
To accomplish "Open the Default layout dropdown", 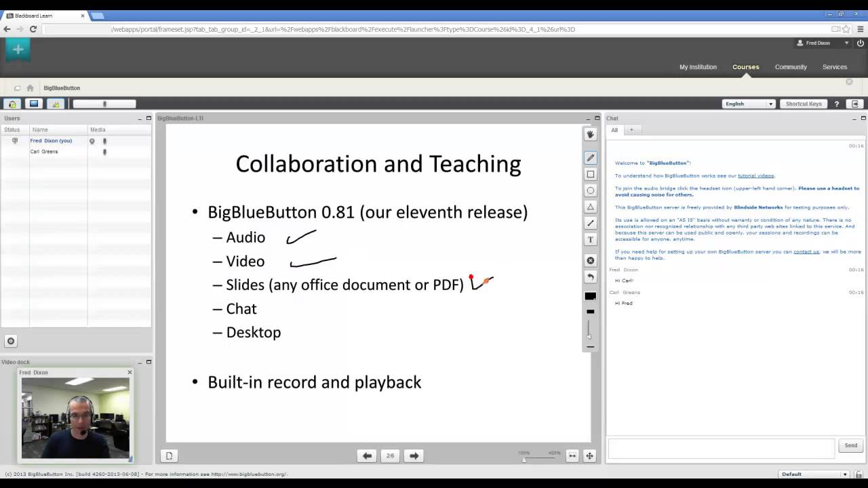I will click(814, 474).
